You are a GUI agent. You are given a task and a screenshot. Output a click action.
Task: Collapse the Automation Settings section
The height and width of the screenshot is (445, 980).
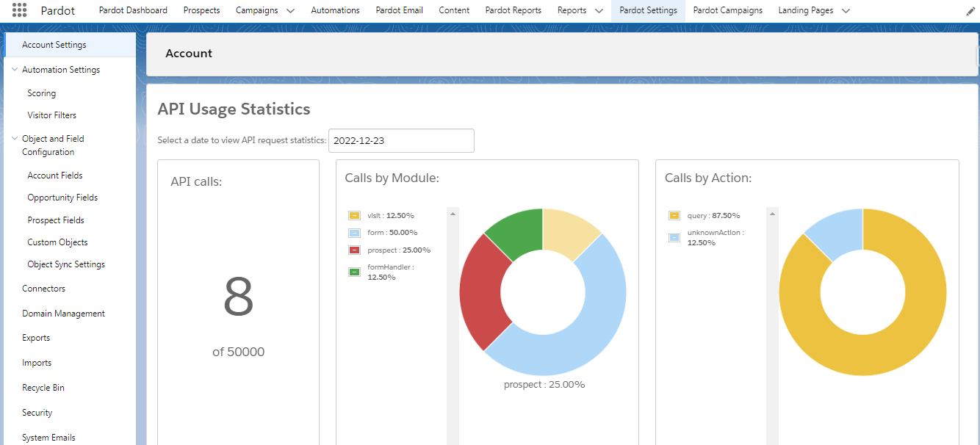(x=15, y=70)
